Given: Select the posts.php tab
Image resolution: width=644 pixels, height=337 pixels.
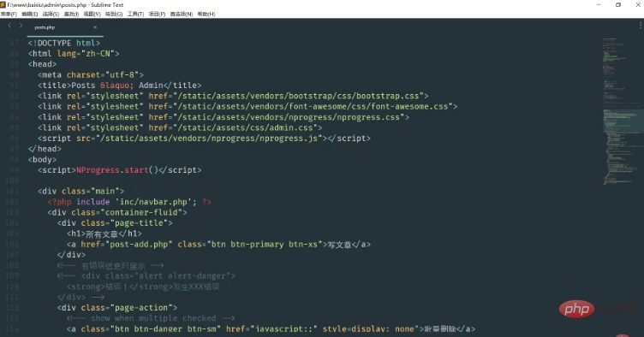Looking at the screenshot, I should pyautogui.click(x=45, y=27).
